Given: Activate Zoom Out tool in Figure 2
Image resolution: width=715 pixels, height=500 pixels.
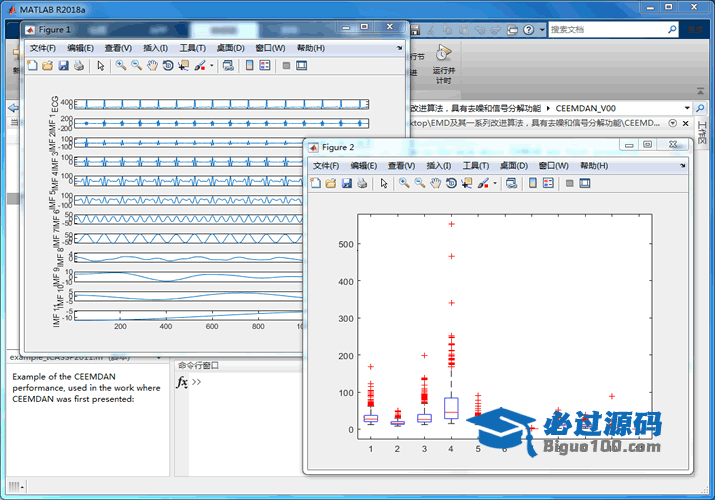Looking at the screenshot, I should coord(420,183).
